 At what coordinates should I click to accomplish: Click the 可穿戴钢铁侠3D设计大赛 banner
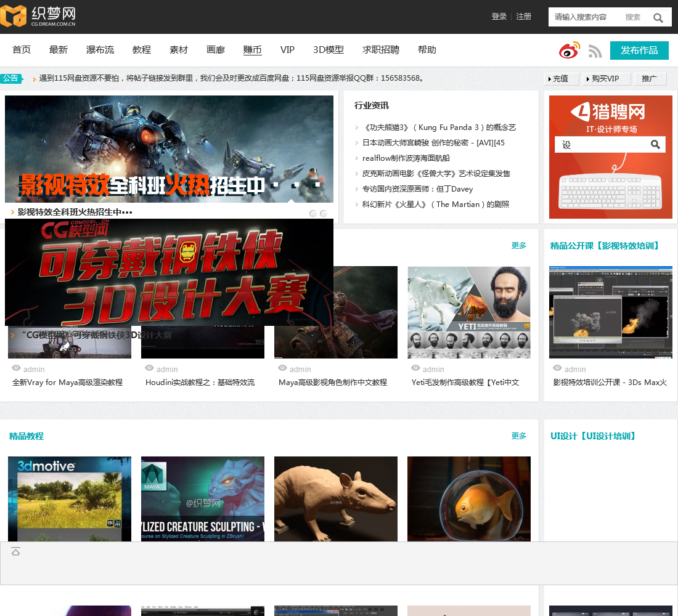[x=169, y=272]
